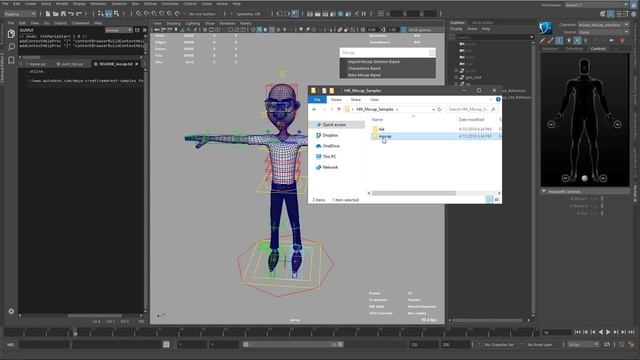Open the Shading menu in viewport panel
This screenshot has height=360, width=640.
[173, 23]
